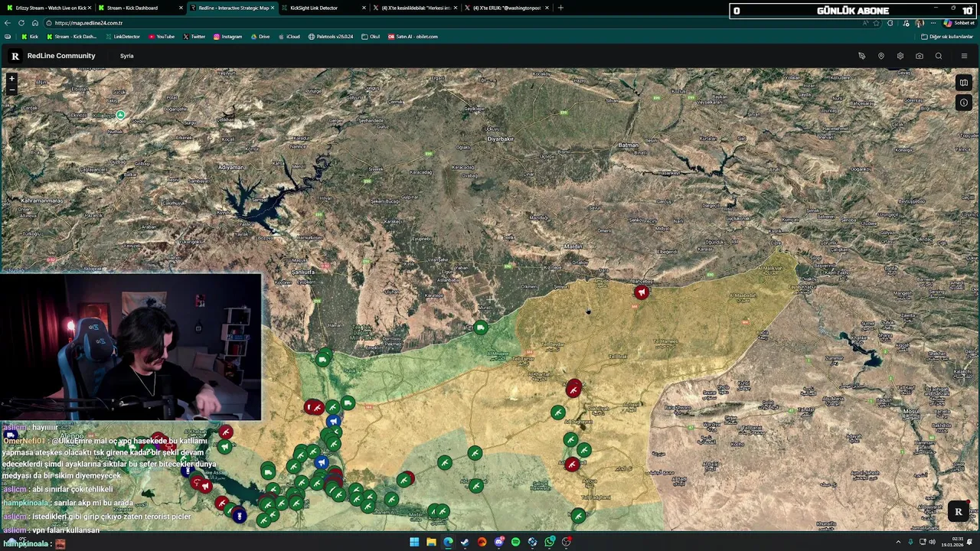980x551 pixels.
Task: Open the Satın Al - obilet.com bookmark
Action: click(x=413, y=37)
